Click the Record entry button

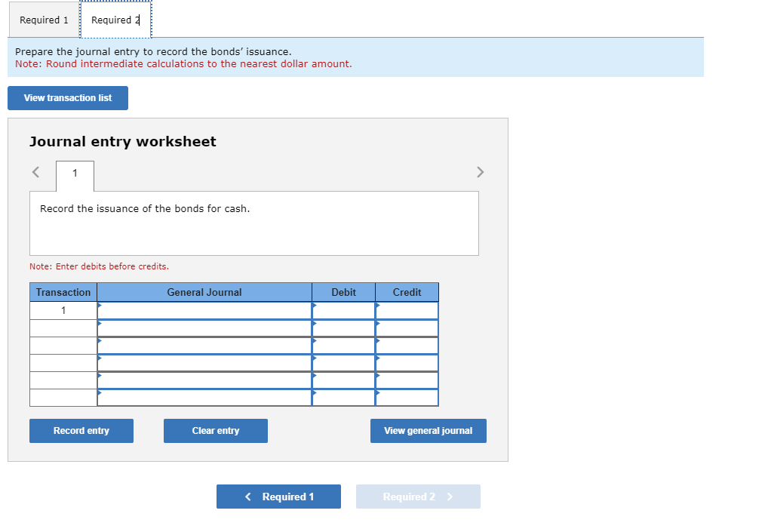(x=81, y=431)
